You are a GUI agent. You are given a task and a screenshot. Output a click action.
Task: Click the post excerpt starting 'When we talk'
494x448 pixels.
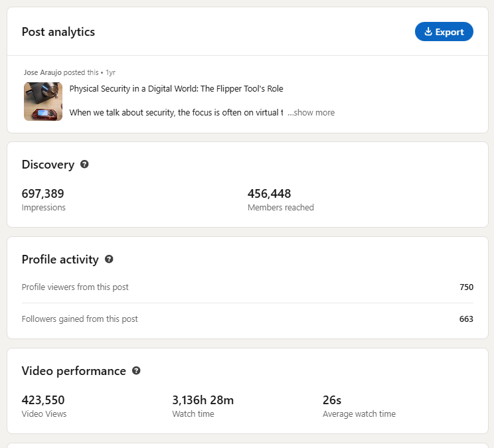[176, 113]
